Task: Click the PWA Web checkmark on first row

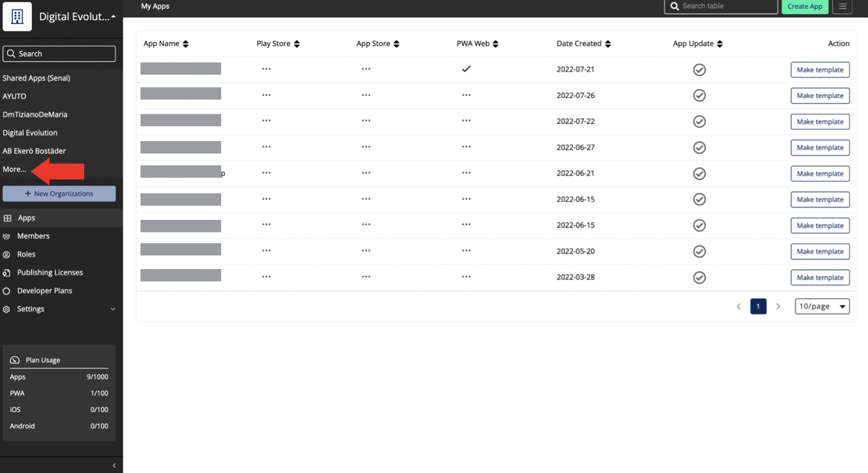Action: [466, 69]
